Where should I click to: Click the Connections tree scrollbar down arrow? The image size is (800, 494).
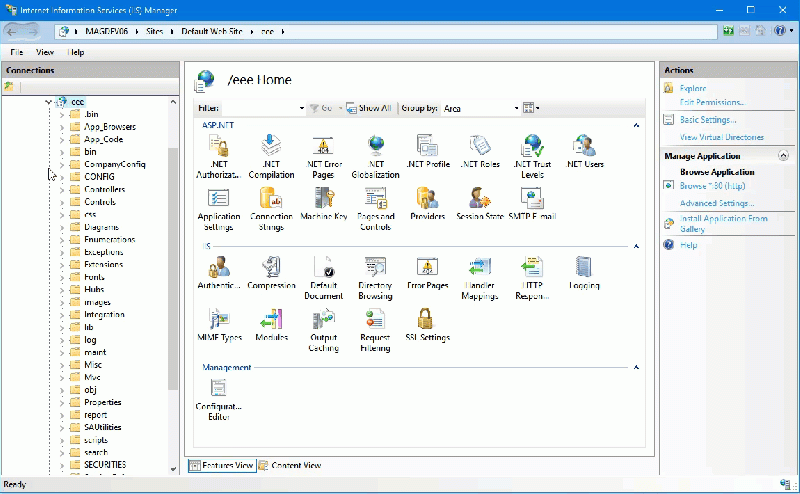pos(173,469)
